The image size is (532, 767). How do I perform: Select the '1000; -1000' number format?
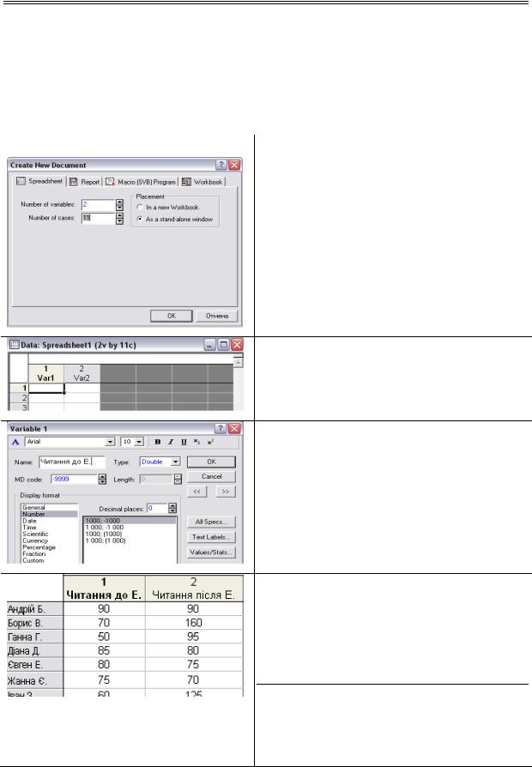[x=130, y=521]
